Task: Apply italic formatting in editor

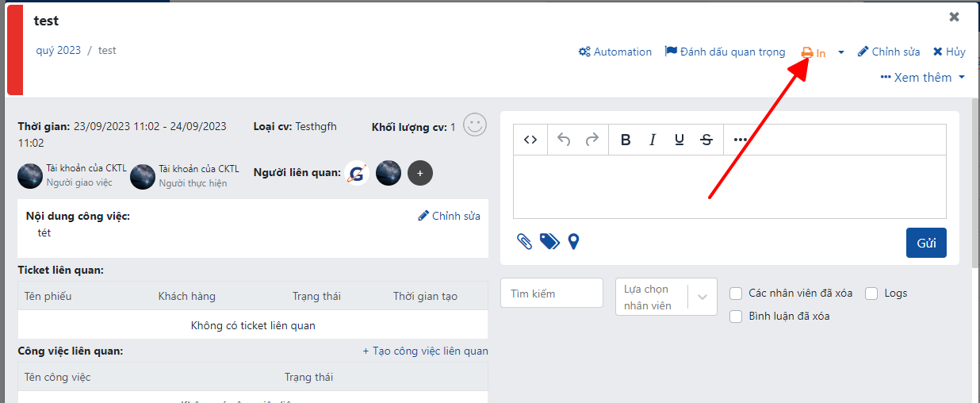Action: [653, 140]
